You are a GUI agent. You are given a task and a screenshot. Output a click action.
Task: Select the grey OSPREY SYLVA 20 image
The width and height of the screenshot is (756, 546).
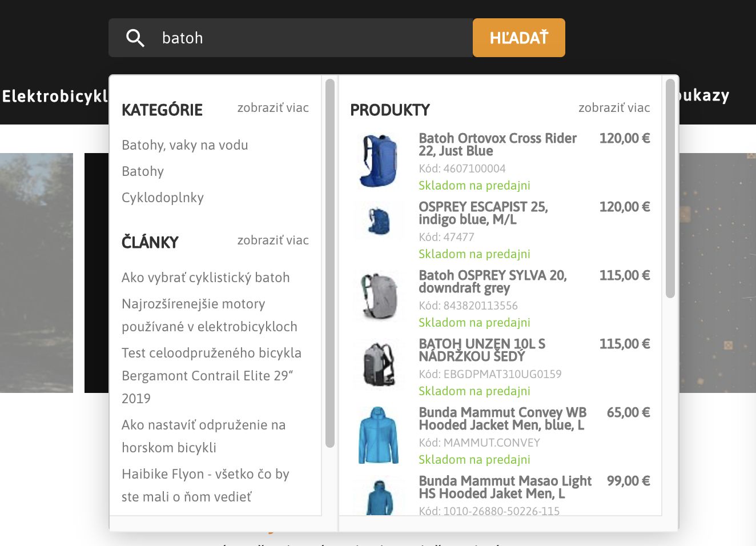click(378, 296)
